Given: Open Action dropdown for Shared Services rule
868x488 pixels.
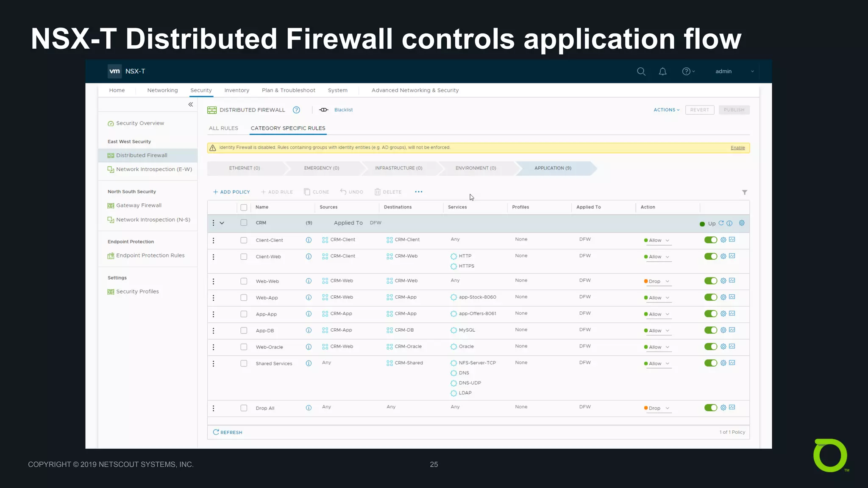Looking at the screenshot, I should coord(657,364).
